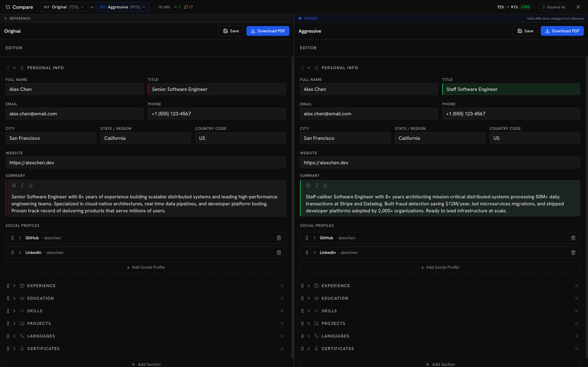Screen dimensions: 588x367
Task: Download PDF of the Aggressive version
Action: (x=562, y=31)
